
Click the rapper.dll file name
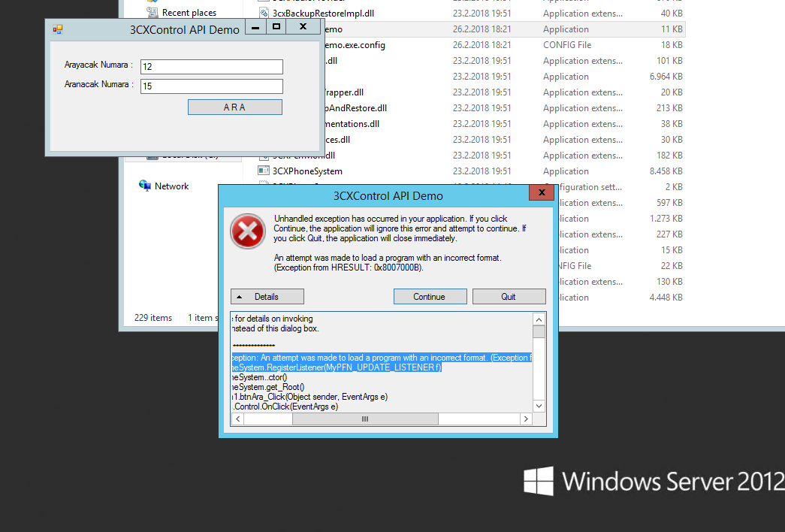point(344,92)
